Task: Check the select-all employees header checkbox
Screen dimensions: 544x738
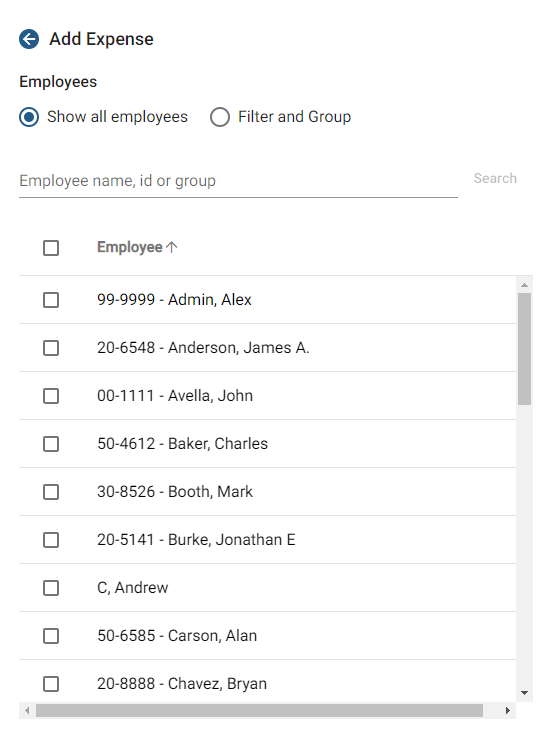Action: point(51,248)
